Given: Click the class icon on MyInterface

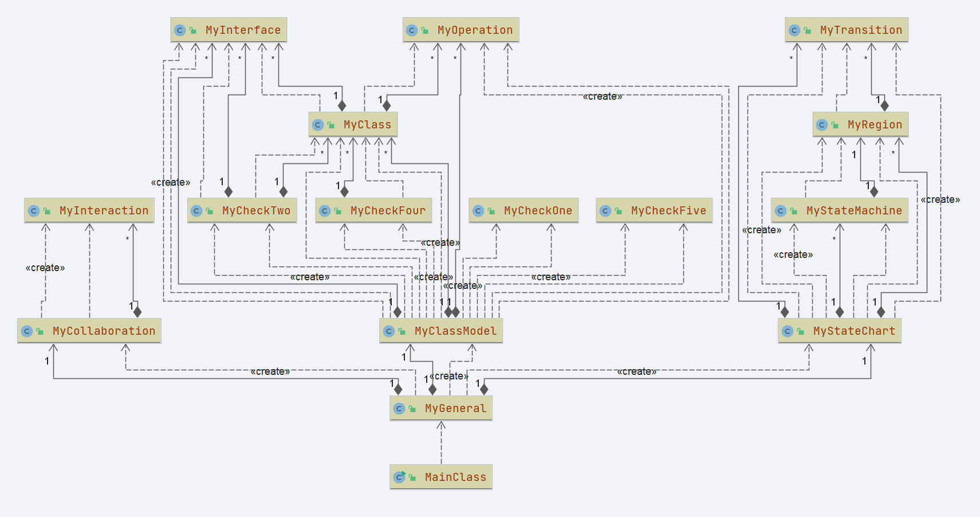Looking at the screenshot, I should point(180,30).
